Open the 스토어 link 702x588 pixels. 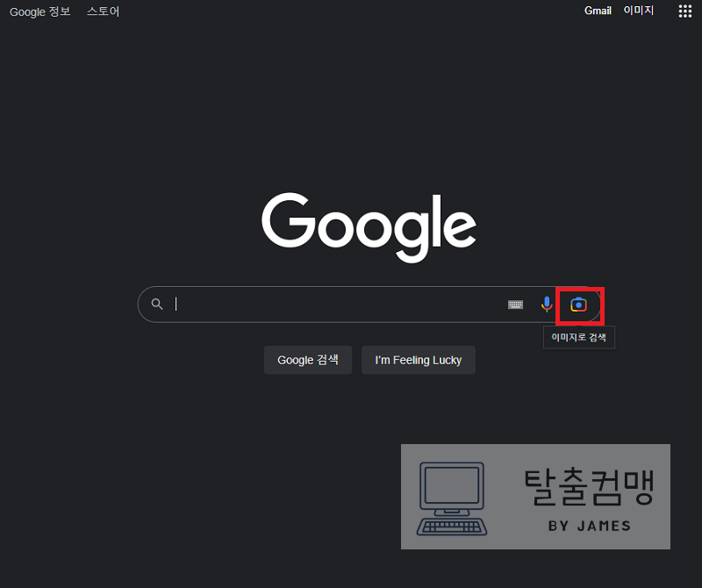[x=103, y=11]
